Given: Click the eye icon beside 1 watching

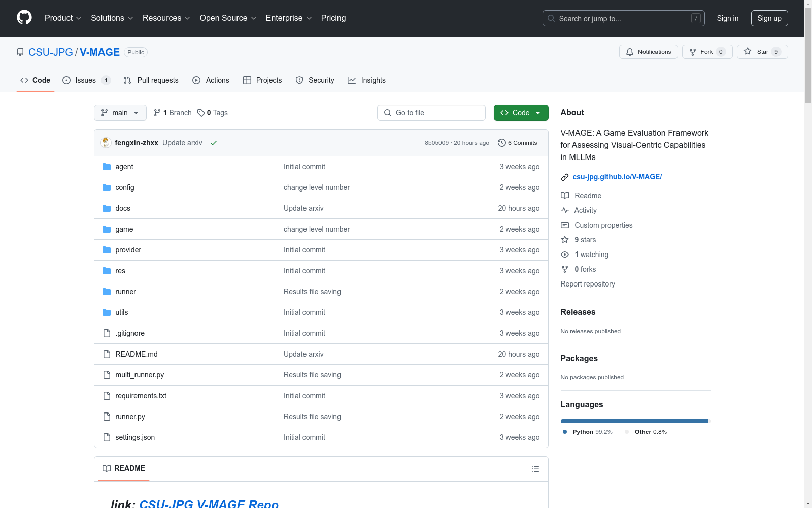Looking at the screenshot, I should click(x=565, y=255).
